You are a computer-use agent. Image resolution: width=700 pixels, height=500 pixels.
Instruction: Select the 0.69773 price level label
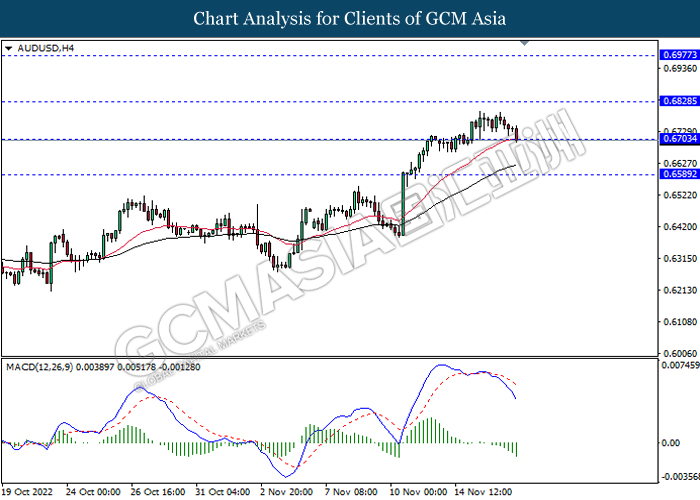click(680, 55)
